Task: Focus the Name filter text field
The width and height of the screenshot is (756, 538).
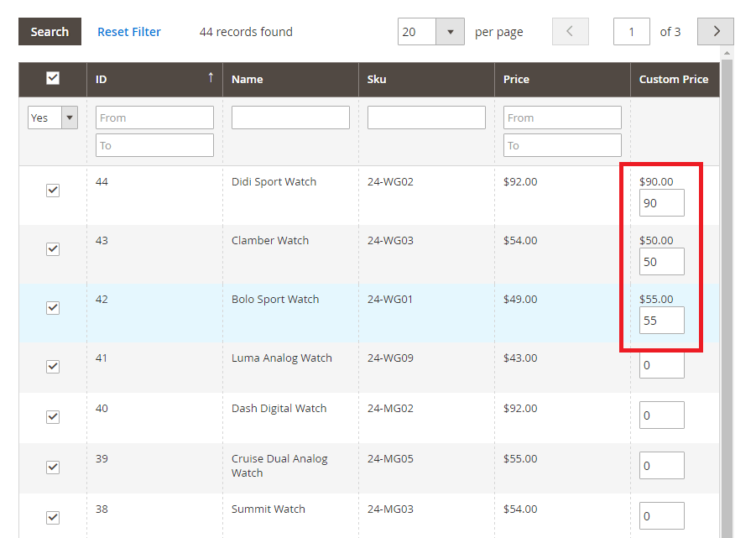Action: pos(290,118)
